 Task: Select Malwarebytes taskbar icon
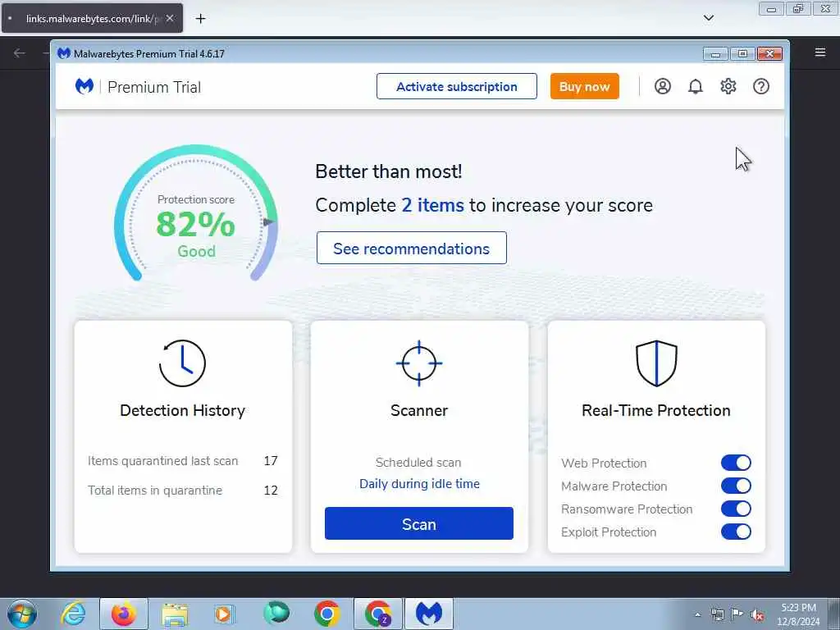pyautogui.click(x=429, y=614)
